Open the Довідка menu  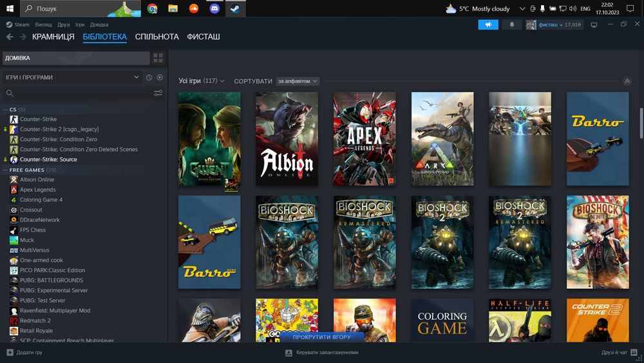pyautogui.click(x=99, y=25)
